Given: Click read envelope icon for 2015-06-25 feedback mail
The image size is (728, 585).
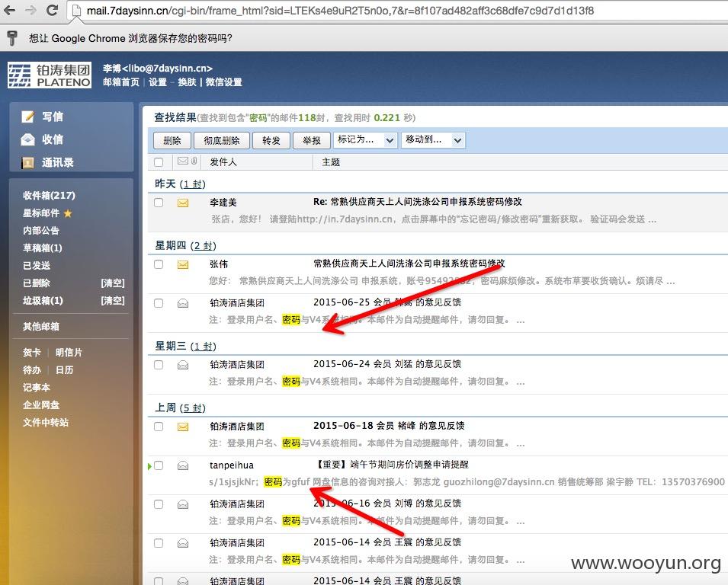Looking at the screenshot, I should tap(183, 303).
